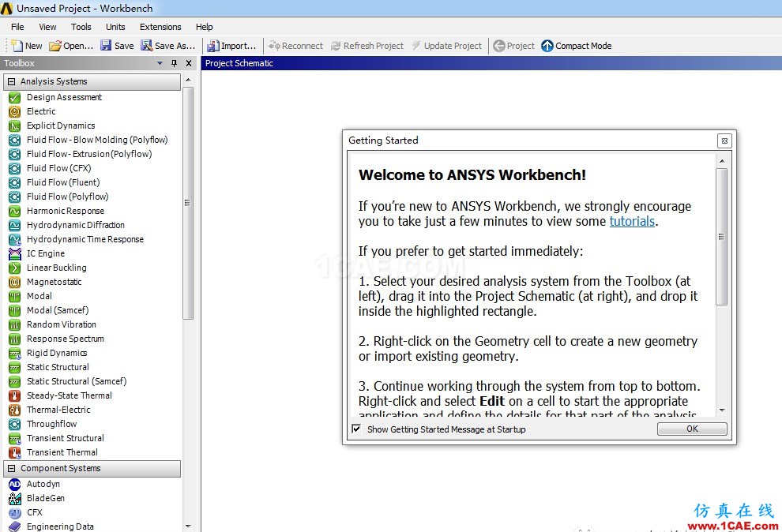Click the Open folder toolbar icon
Screen dimensions: 782x532
coord(55,46)
